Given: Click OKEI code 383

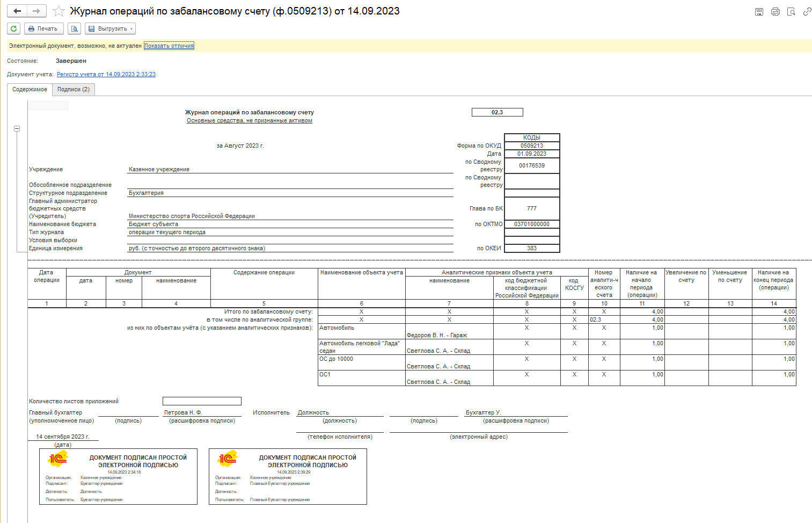Looking at the screenshot, I should pos(532,248).
